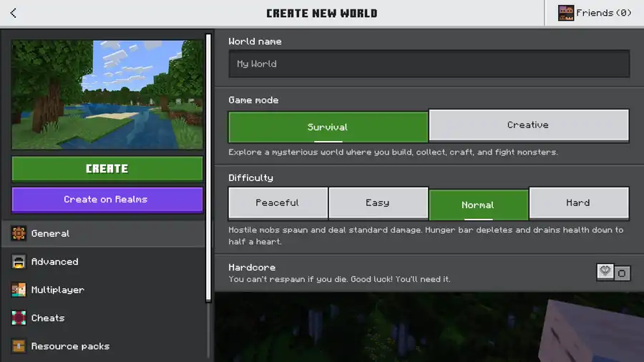Select Creative game mode
The height and width of the screenshot is (362, 644).
tap(528, 125)
